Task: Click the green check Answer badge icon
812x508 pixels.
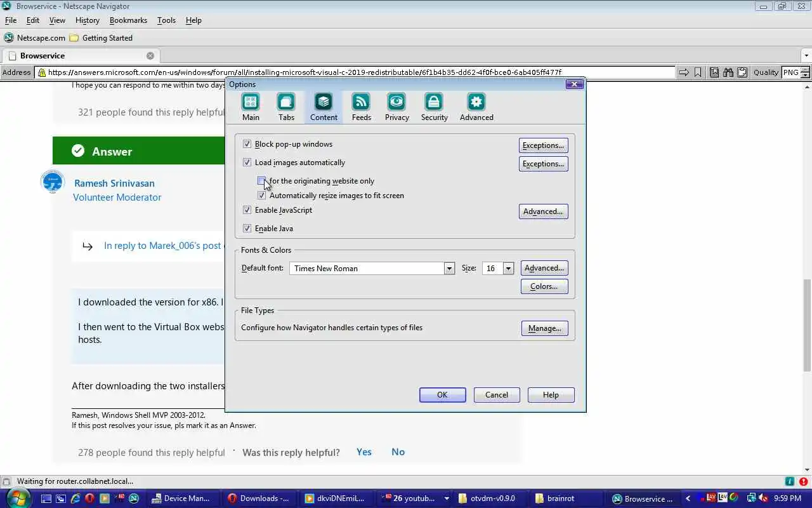Action: [78, 150]
